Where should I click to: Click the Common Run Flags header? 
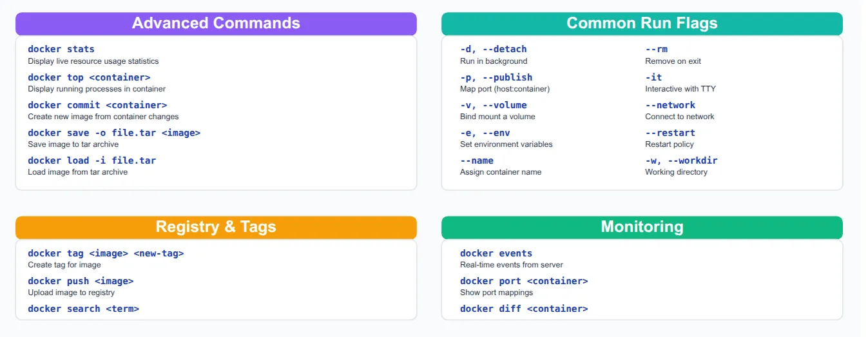642,23
